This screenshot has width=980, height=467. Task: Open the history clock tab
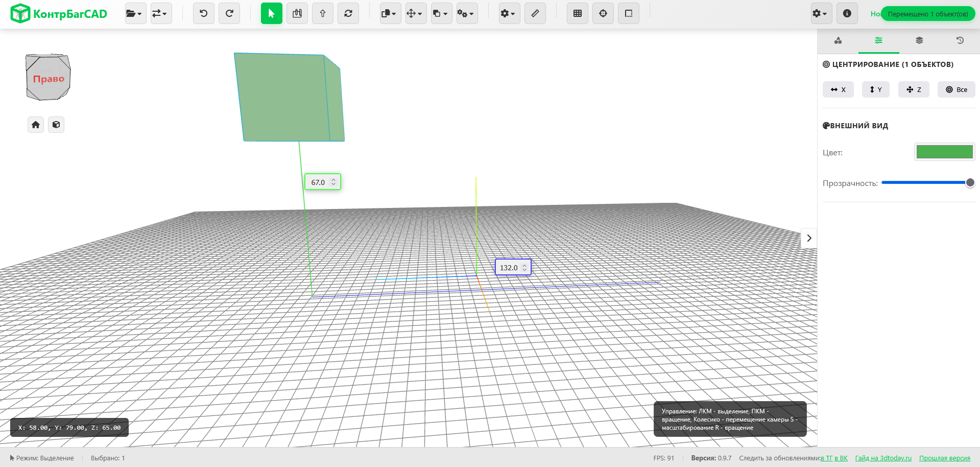coord(960,40)
